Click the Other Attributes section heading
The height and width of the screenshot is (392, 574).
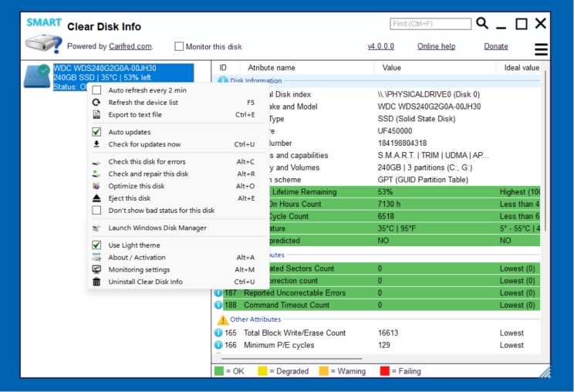click(255, 319)
